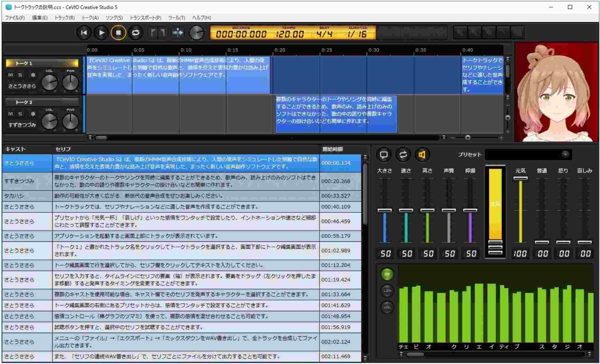Toggle freeze snowflake on トーク 2

click(33, 114)
